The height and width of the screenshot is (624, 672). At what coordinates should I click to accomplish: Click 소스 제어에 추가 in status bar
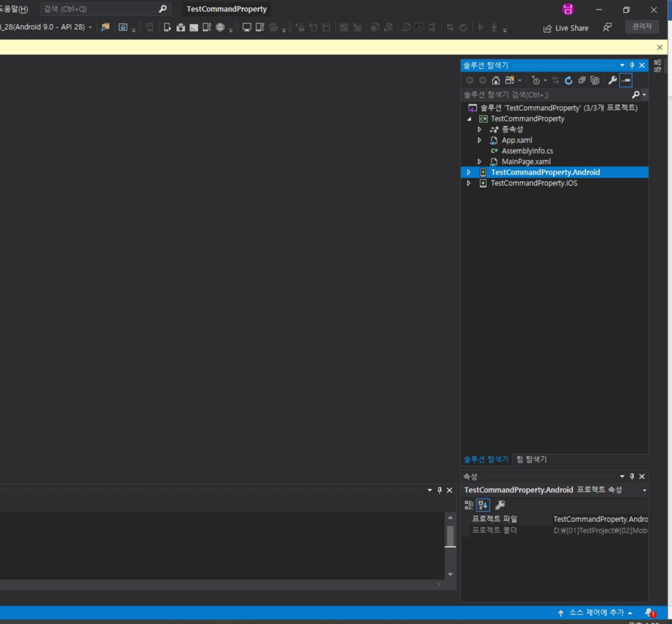[x=595, y=613]
